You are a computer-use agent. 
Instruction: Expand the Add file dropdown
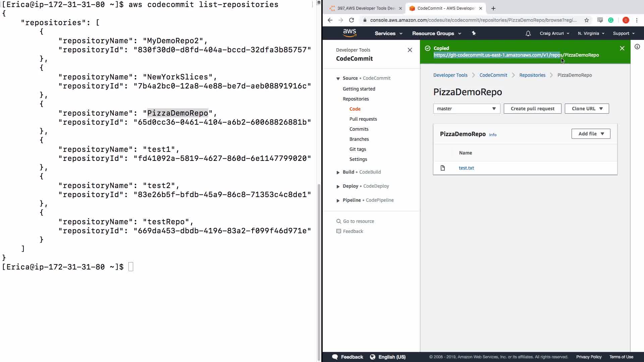point(591,134)
